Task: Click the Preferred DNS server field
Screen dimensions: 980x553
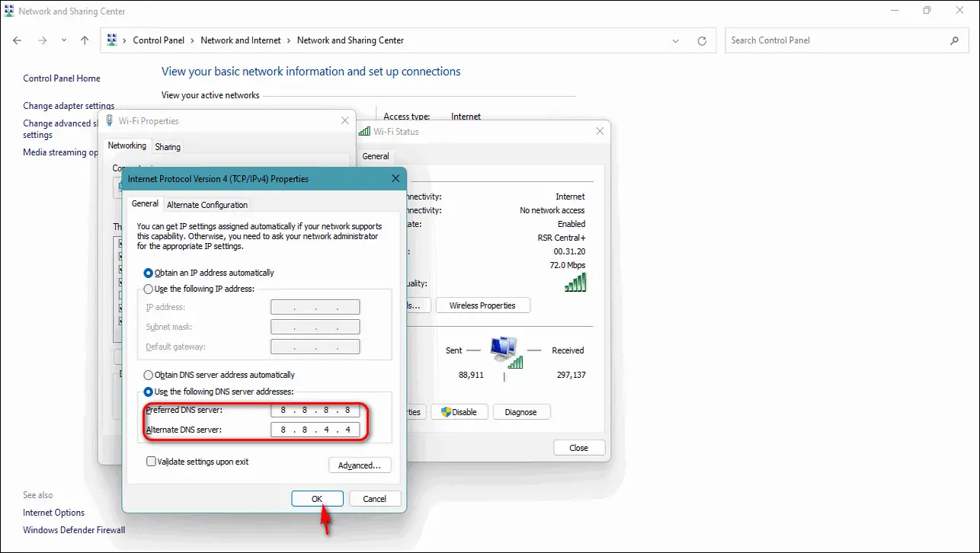Action: [315, 410]
